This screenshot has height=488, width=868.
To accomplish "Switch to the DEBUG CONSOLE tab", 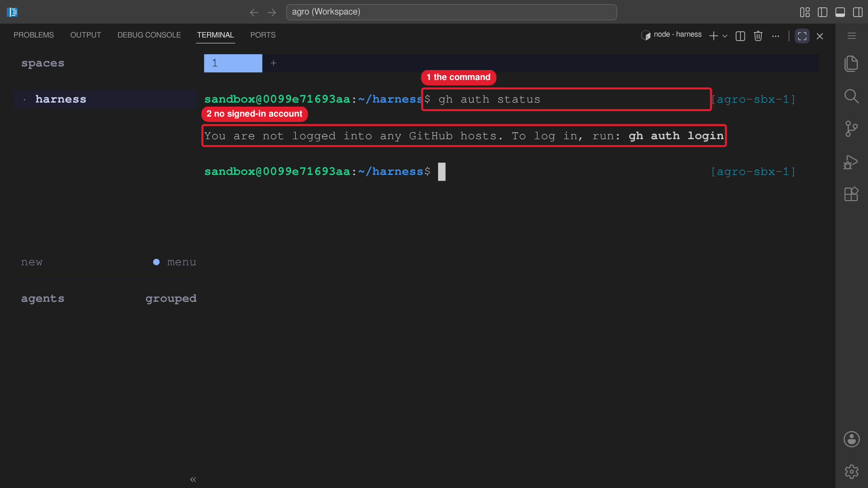I will (149, 35).
